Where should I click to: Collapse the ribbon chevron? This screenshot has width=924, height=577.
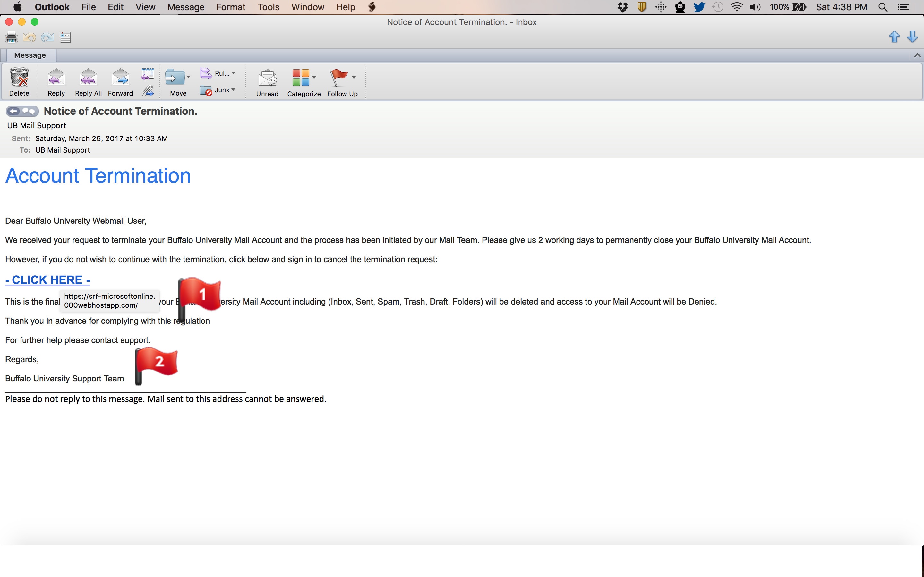(x=917, y=55)
